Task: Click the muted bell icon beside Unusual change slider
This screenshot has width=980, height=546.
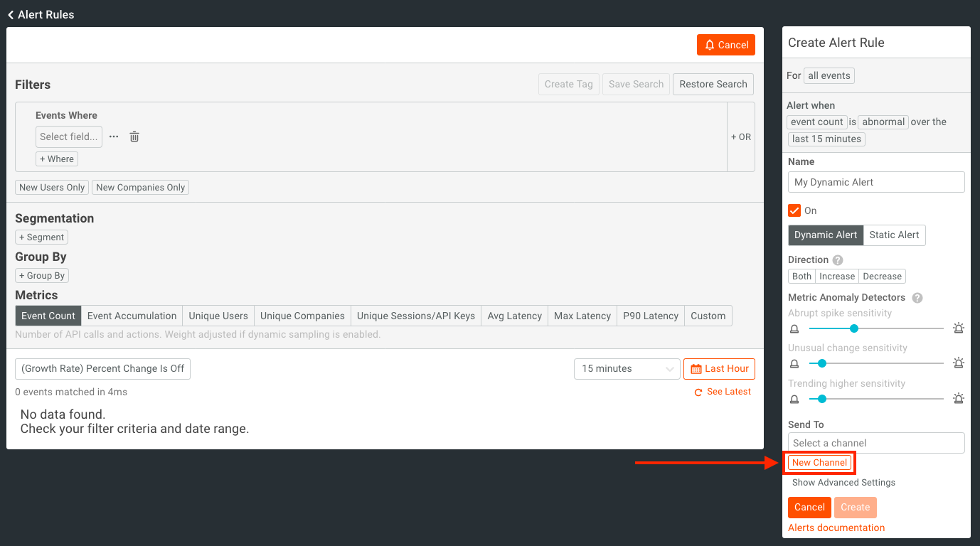Action: tap(794, 363)
